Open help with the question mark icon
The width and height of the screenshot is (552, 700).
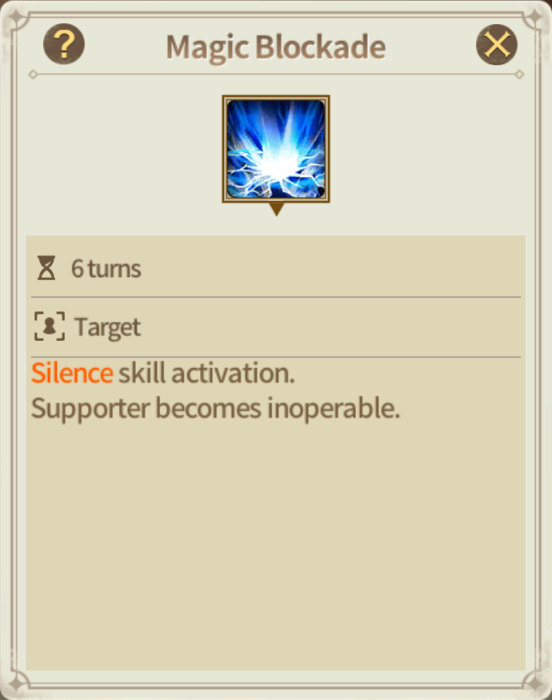coord(64,44)
